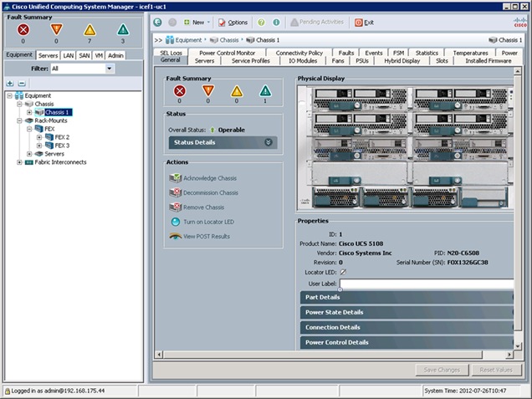Viewport: 532px width, 399px height.
Task: Click the green Back navigation arrow
Action: pyautogui.click(x=157, y=23)
